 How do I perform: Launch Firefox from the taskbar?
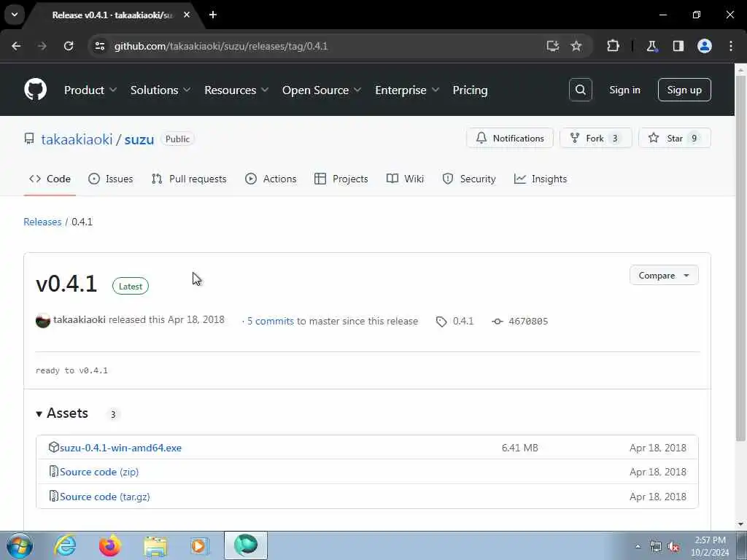tap(109, 545)
